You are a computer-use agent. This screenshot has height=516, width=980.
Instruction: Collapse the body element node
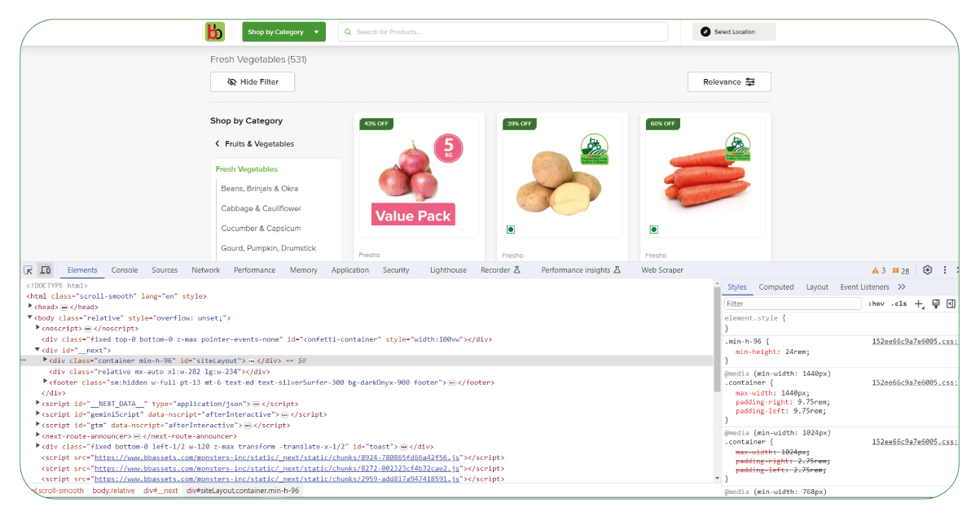30,317
